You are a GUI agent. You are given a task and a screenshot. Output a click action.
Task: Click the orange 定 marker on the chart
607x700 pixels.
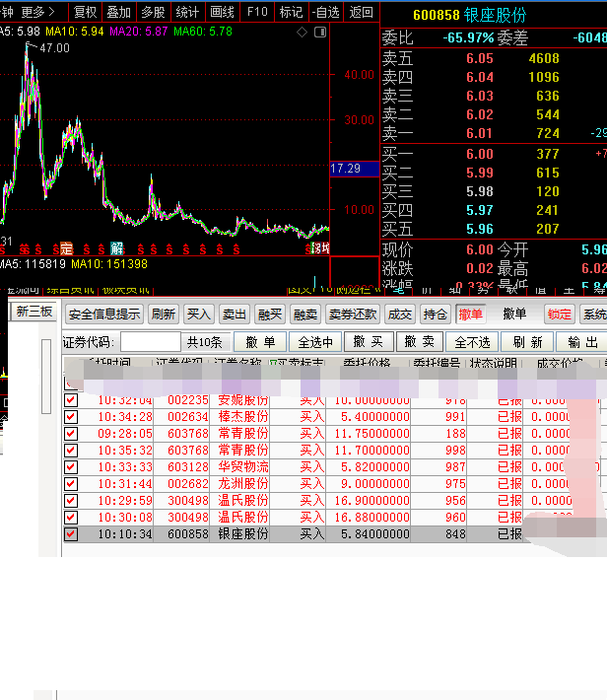click(x=66, y=247)
